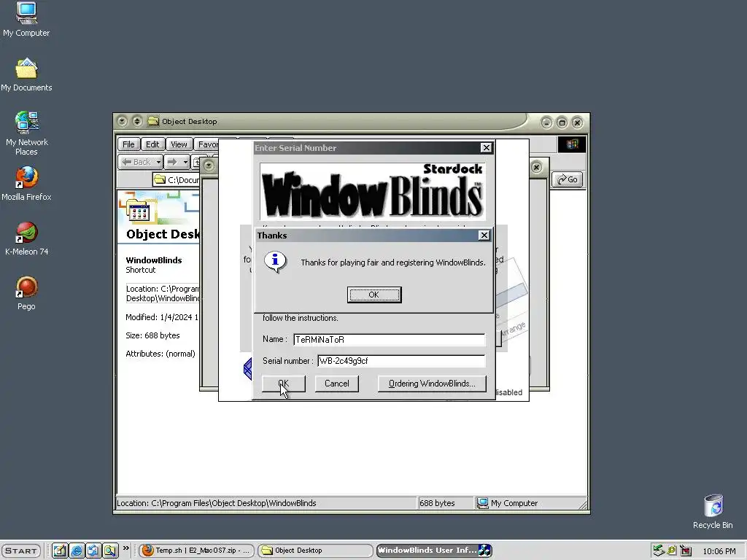Click the Back toolbar button
This screenshot has width=747, height=560.
[x=136, y=162]
